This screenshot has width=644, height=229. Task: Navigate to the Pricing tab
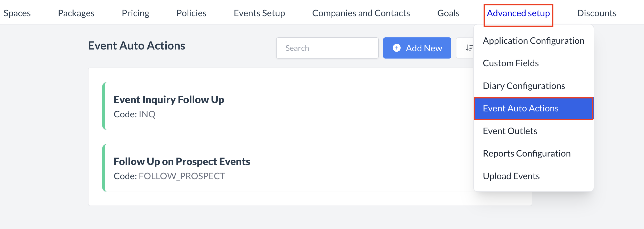click(x=135, y=13)
